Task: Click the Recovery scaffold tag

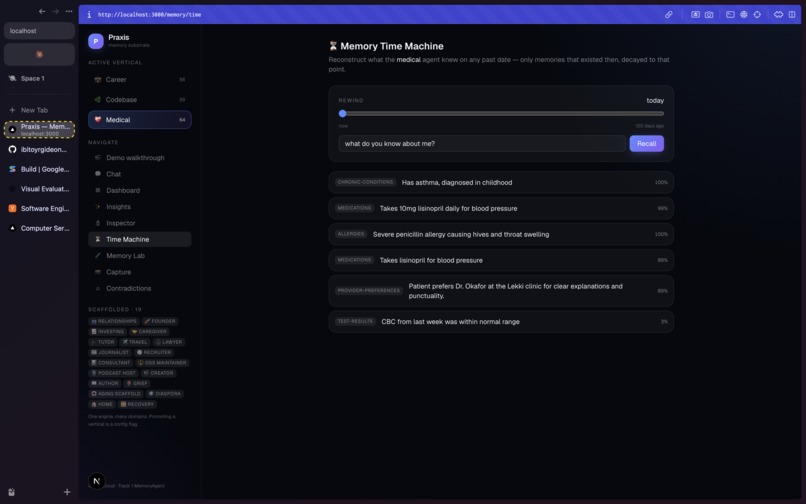Action: tap(137, 404)
